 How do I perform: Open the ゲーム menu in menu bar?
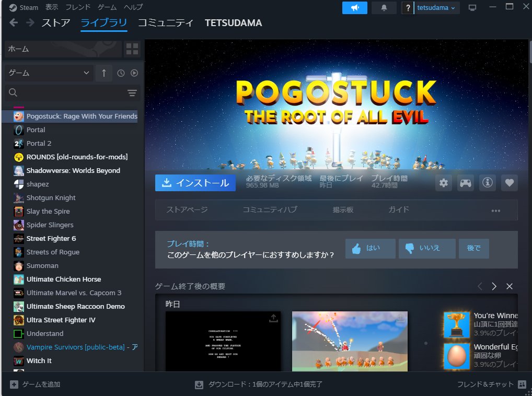107,7
